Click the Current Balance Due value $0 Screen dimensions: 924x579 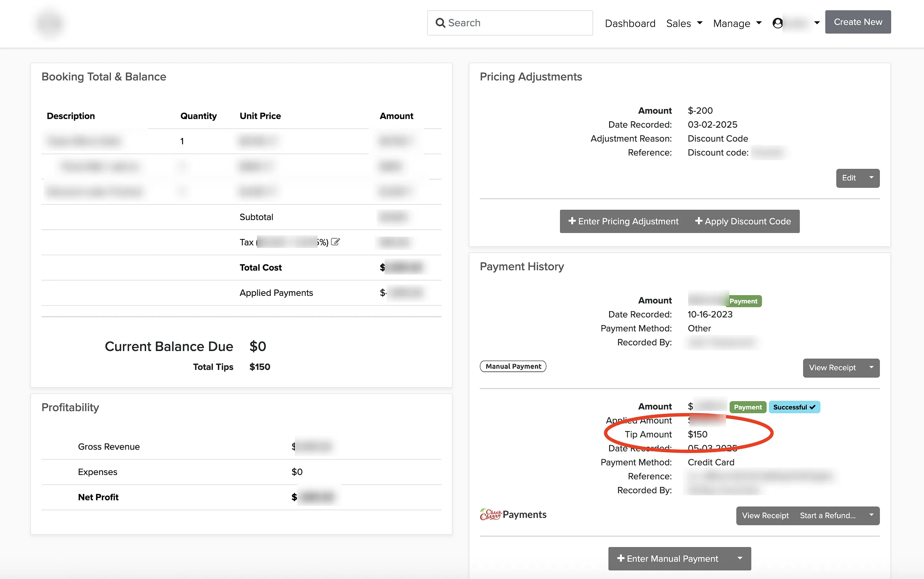tap(258, 346)
